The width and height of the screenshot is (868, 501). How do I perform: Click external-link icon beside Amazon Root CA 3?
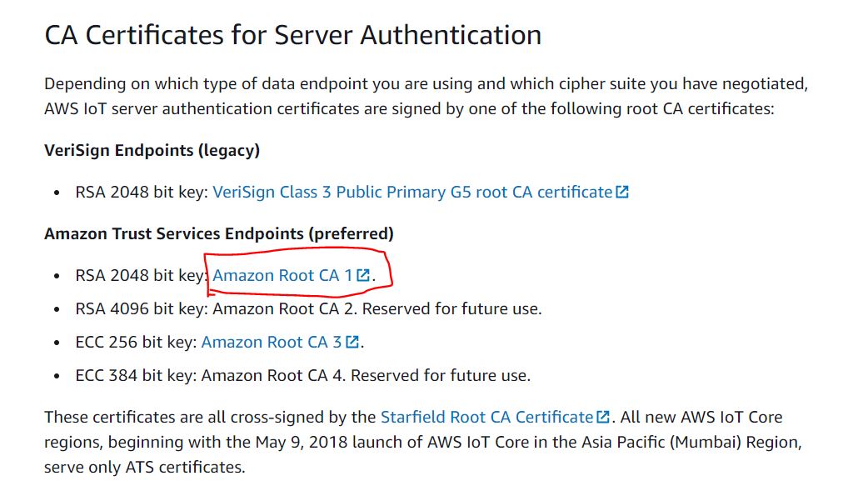click(x=352, y=343)
